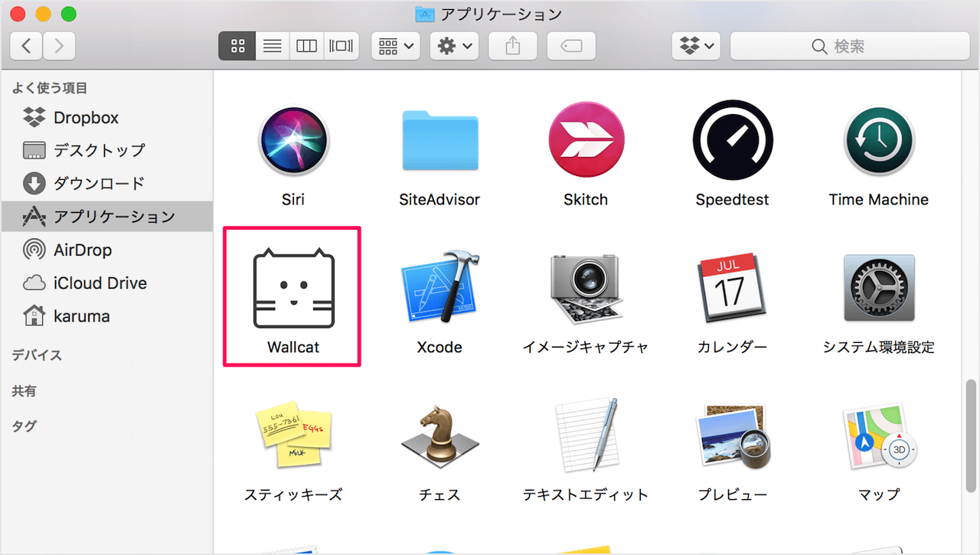
Task: Click the スティッキーズ name label
Action: click(x=293, y=495)
